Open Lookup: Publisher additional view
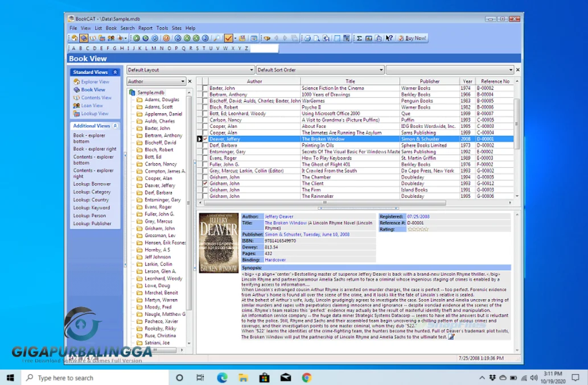Viewport: 588px width, 385px height. pos(92,223)
